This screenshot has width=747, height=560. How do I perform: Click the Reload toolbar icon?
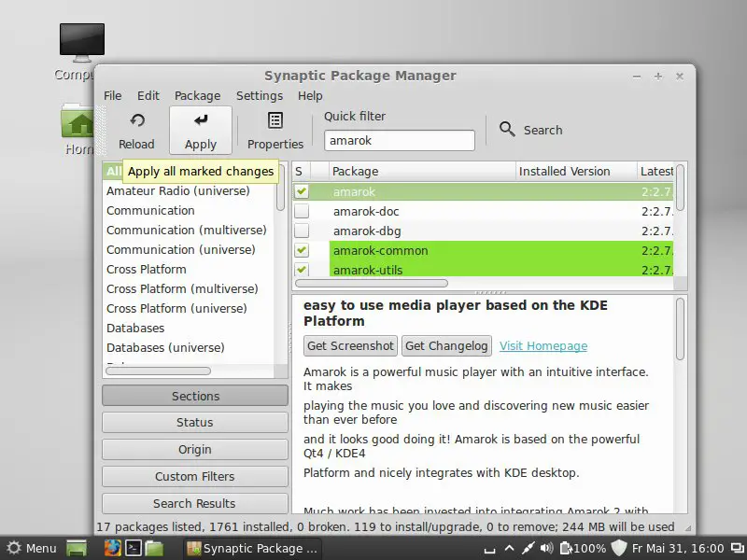click(x=137, y=121)
